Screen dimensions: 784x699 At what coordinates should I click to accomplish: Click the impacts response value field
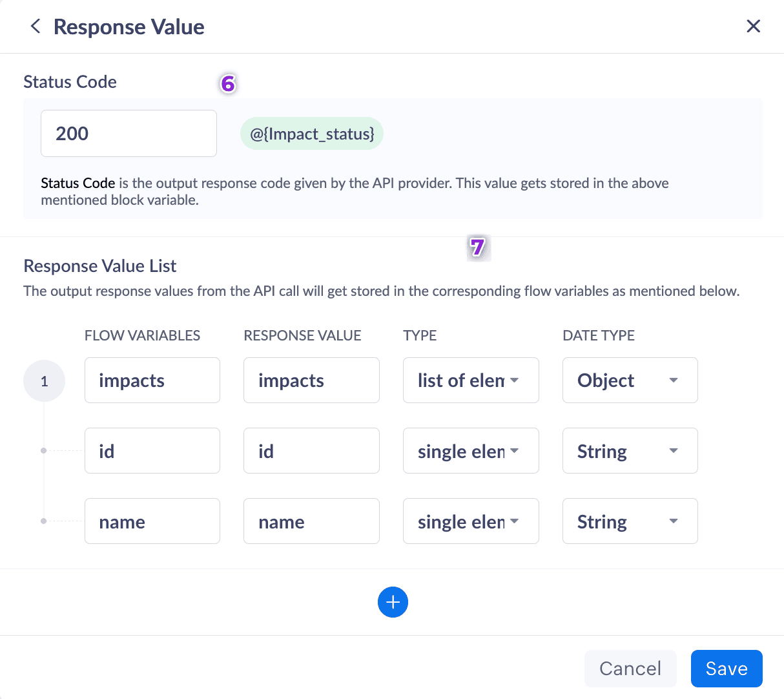pos(311,381)
